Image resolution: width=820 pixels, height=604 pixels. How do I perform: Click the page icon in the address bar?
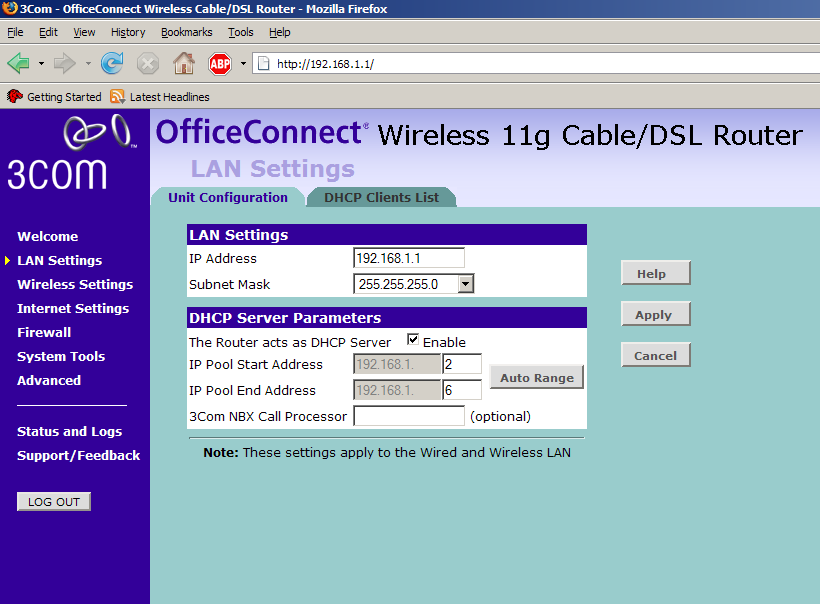[x=264, y=64]
